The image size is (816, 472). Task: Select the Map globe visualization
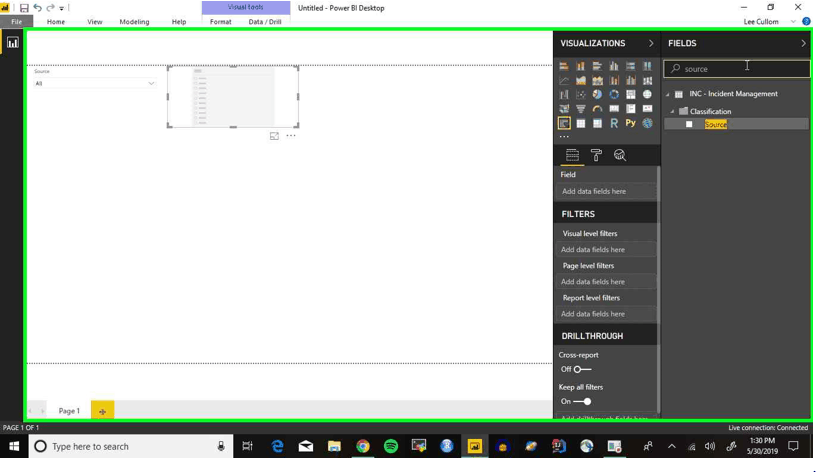coord(647,94)
